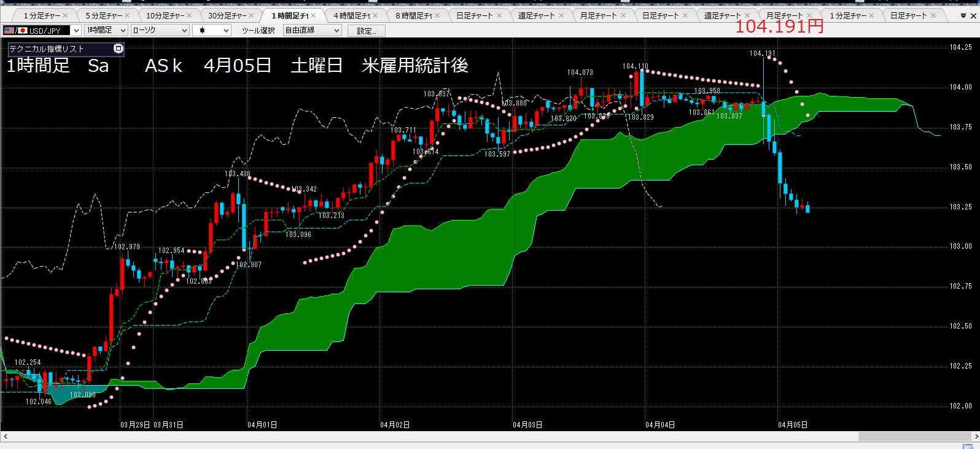Viewport: 980px width, 449px height.
Task: Close the 10分足チャート tab
Action: (x=189, y=15)
